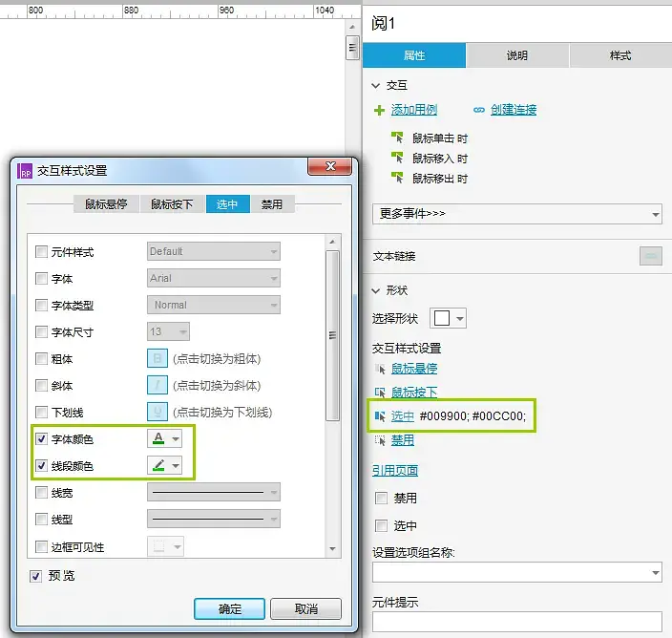Switch to the 禁用 tab in dialog
The image size is (672, 638).
point(272,204)
